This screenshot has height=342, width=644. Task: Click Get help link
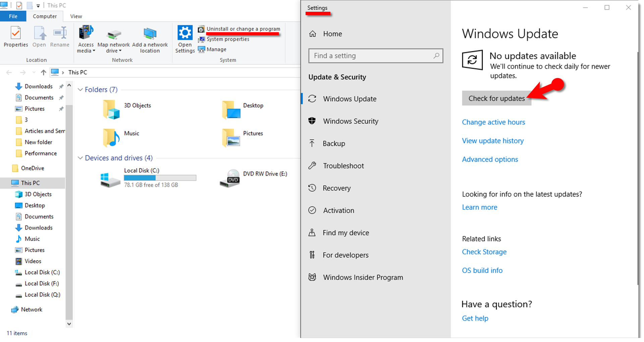(x=475, y=318)
